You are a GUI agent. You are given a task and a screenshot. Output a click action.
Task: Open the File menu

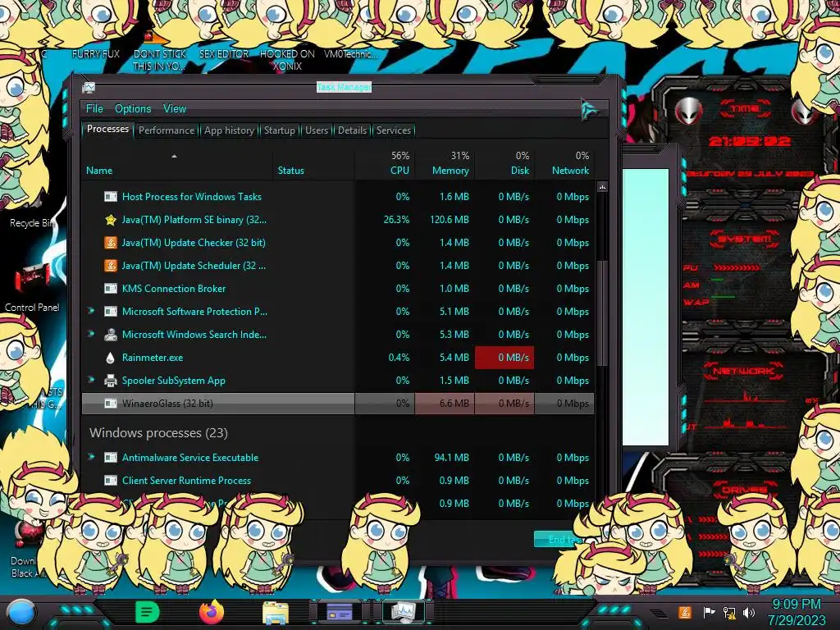(94, 109)
